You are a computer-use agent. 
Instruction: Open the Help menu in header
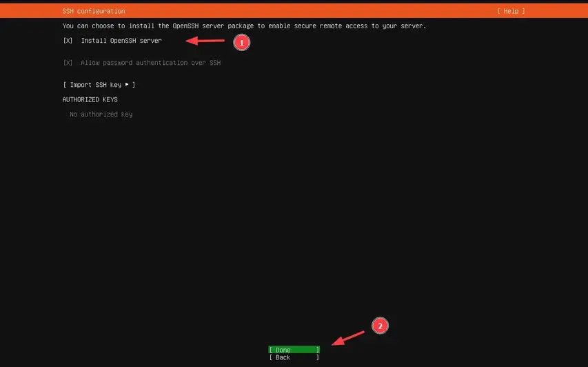point(511,11)
